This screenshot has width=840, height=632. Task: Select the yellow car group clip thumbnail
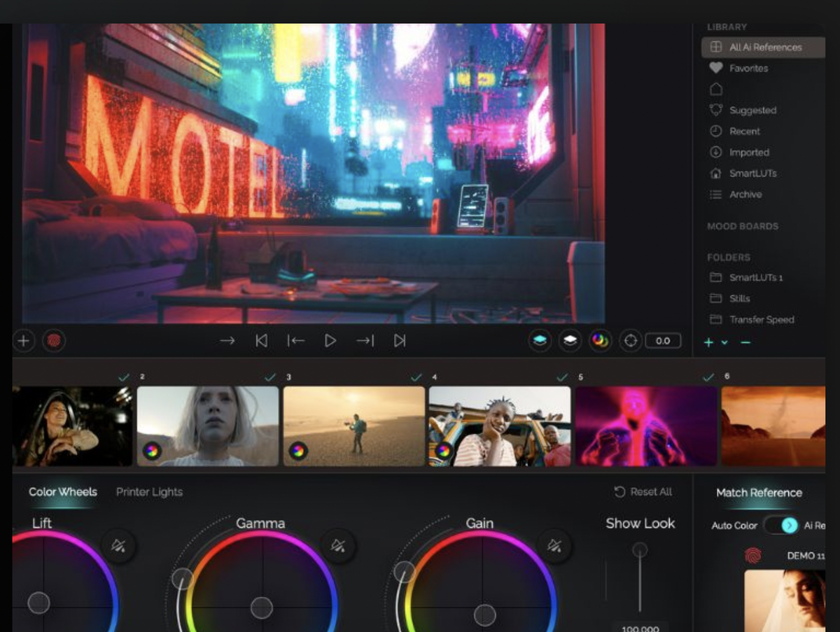500,426
